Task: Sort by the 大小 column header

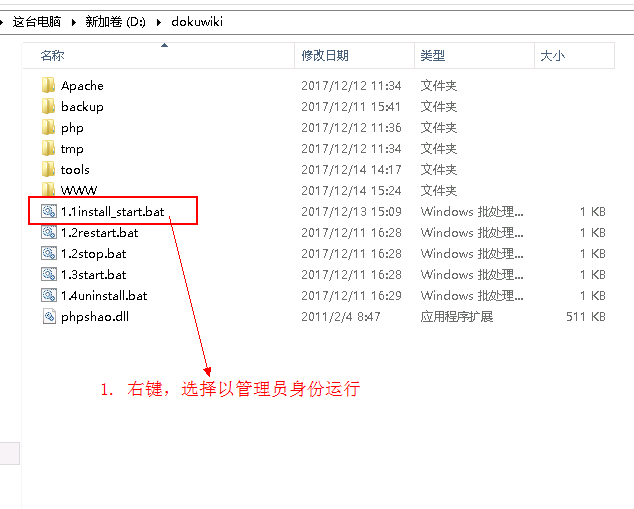Action: coord(575,55)
